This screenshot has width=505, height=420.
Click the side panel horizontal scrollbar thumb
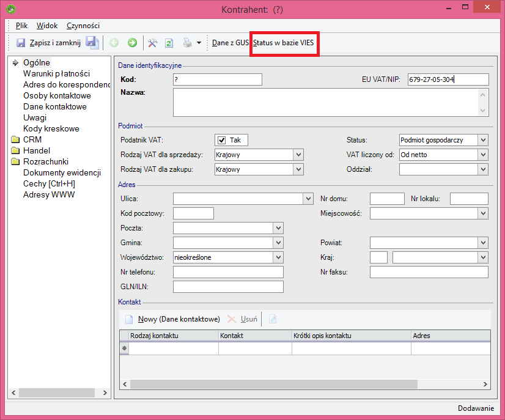pyautogui.click(x=57, y=392)
